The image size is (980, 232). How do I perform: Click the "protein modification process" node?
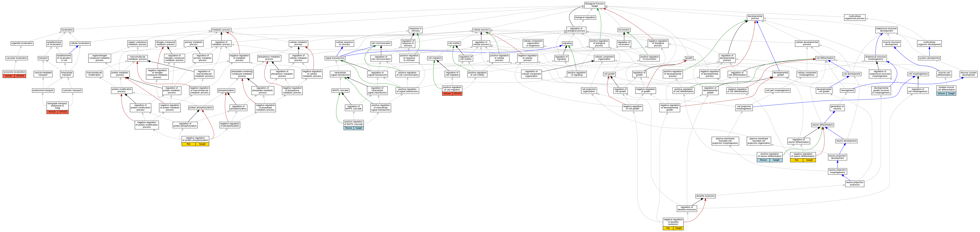click(x=122, y=91)
